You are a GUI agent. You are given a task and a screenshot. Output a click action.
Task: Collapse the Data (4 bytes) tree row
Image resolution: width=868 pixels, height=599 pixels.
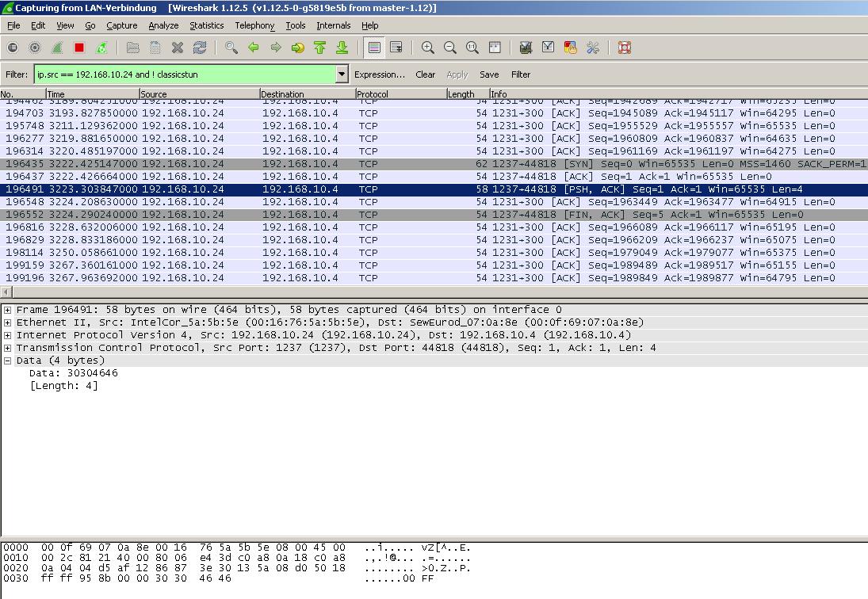(8, 361)
